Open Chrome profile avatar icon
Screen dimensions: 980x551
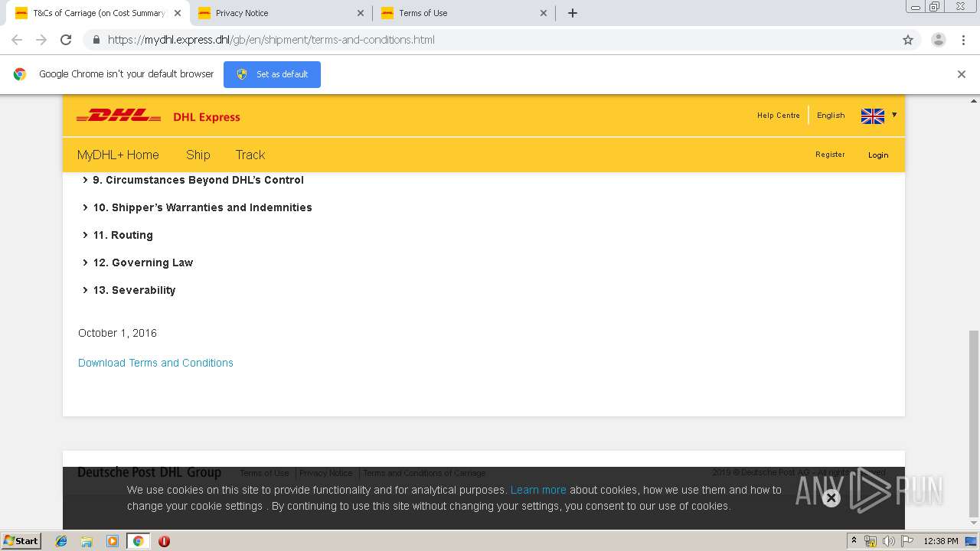[938, 40]
